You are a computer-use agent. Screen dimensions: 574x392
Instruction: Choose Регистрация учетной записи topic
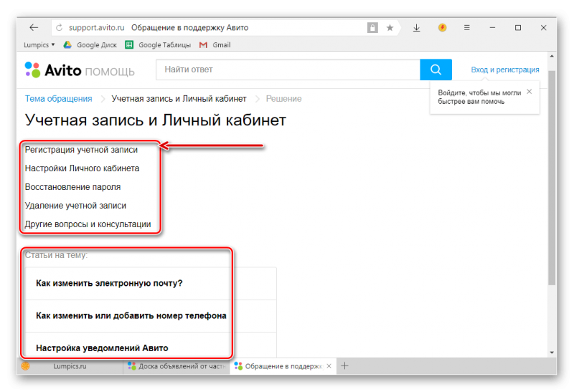[81, 150]
